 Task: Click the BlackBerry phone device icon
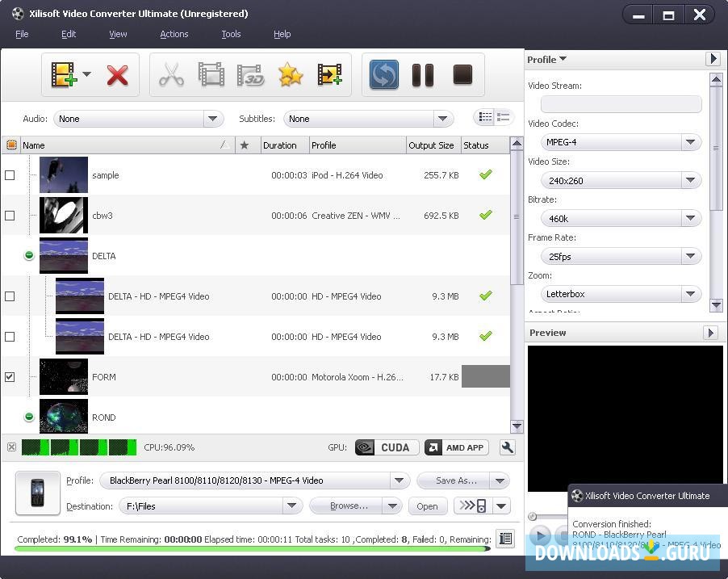pos(38,493)
